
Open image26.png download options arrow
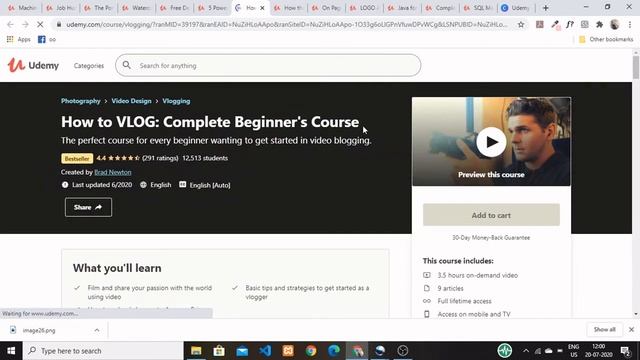97,330
